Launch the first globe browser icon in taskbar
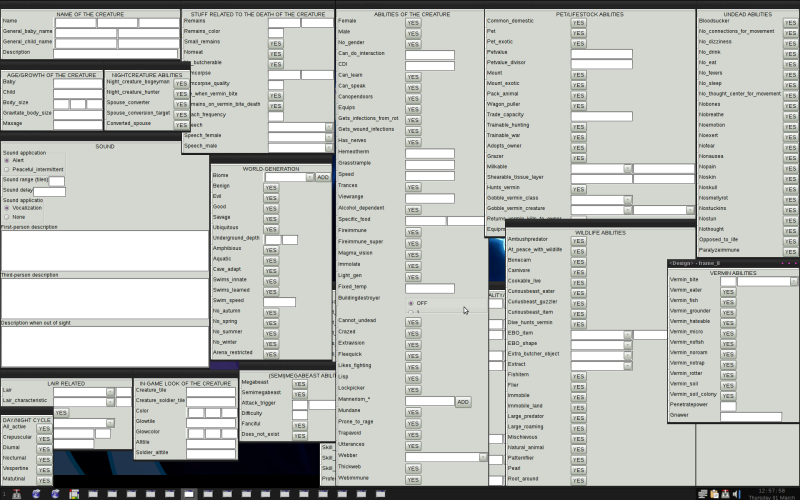800x500 pixels. [x=36, y=493]
